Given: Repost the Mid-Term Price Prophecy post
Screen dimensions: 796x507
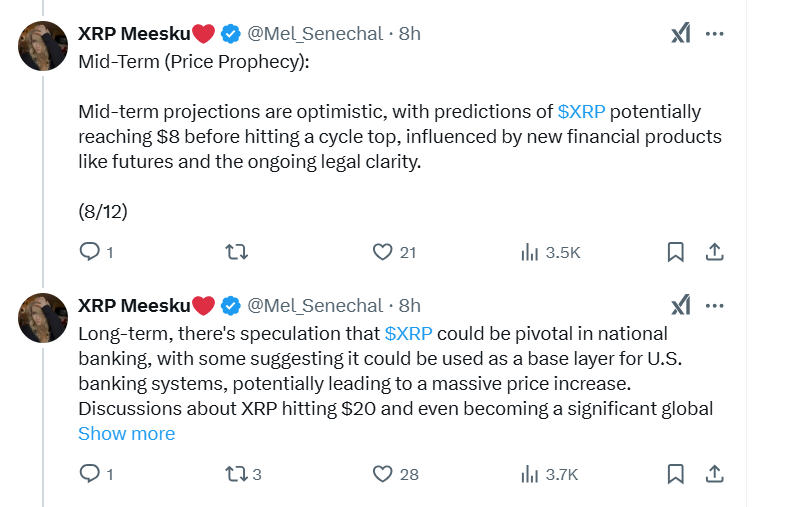Looking at the screenshot, I should [238, 252].
